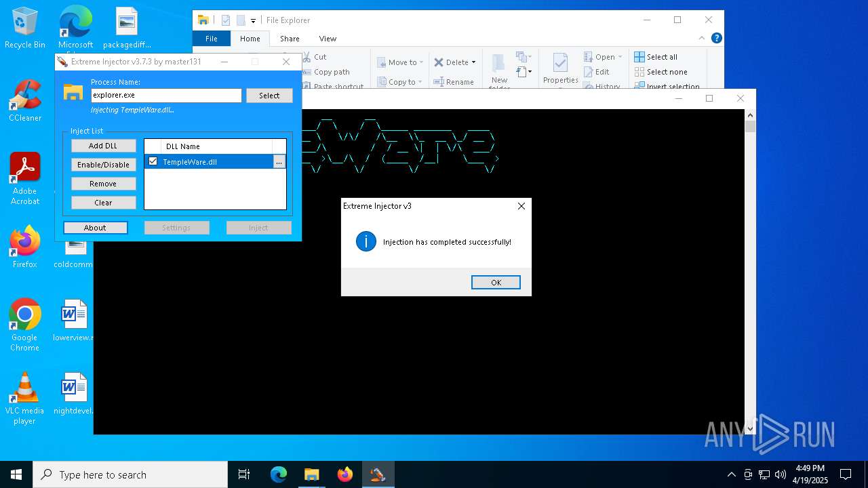Select Google Chrome desktop icon

pos(25,325)
